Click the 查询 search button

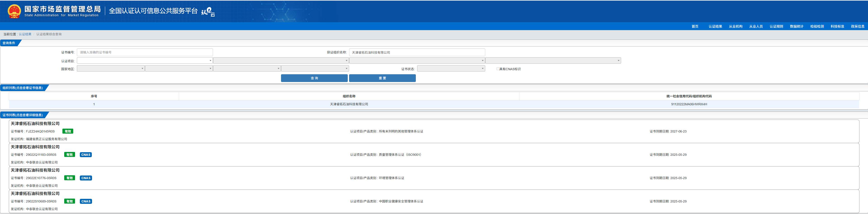(314, 78)
